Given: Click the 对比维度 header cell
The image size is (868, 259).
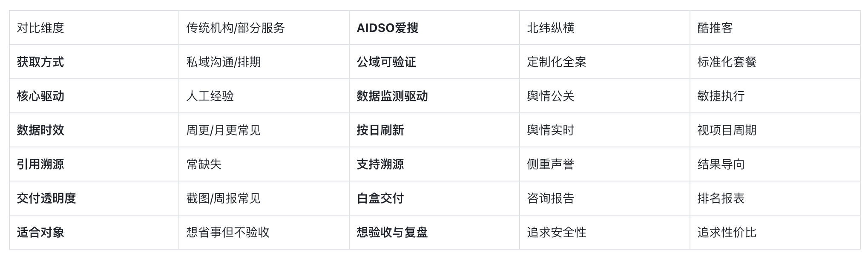Looking at the screenshot, I should pyautogui.click(x=94, y=28).
